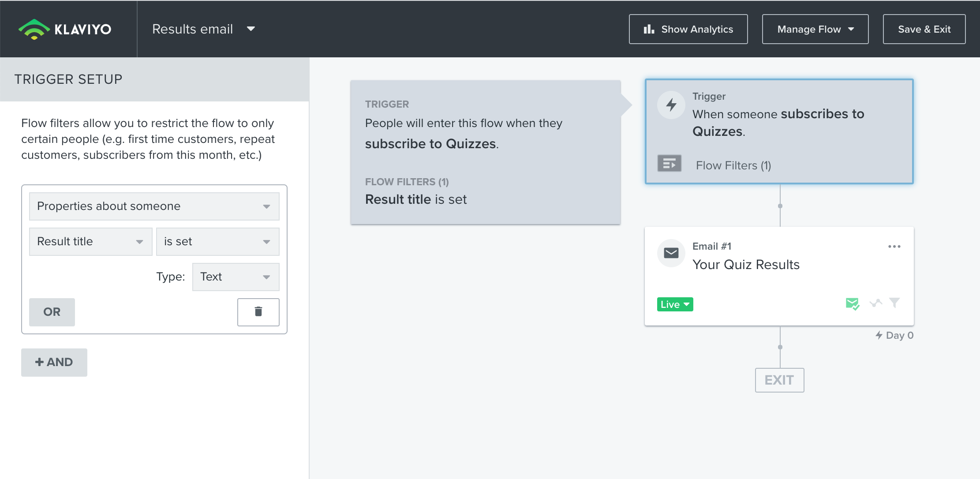Click the UTM tracking icon on Email #1
This screenshot has height=479, width=980.
875,303
